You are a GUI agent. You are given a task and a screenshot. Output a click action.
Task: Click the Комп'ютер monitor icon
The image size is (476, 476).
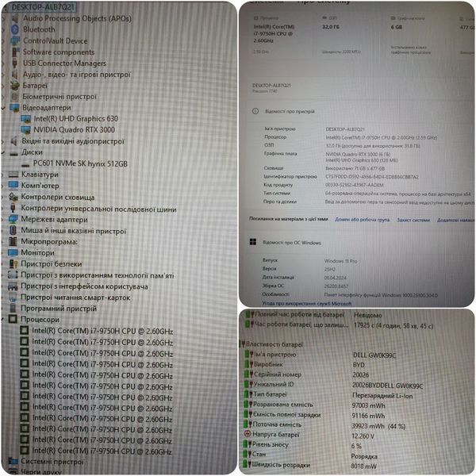pos(13,186)
